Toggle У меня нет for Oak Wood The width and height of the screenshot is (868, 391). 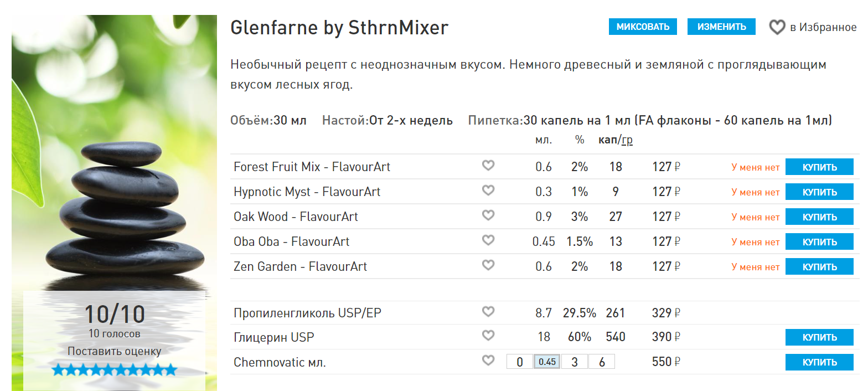coord(755,217)
